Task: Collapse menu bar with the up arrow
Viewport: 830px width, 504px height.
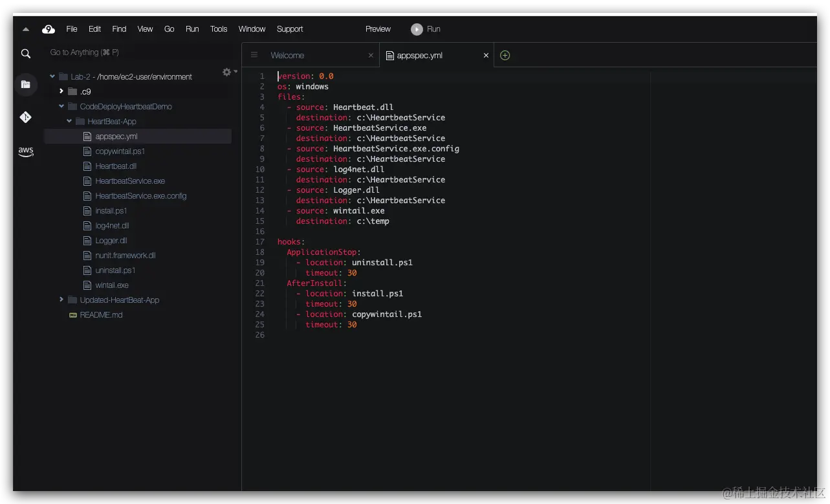Action: coord(26,29)
